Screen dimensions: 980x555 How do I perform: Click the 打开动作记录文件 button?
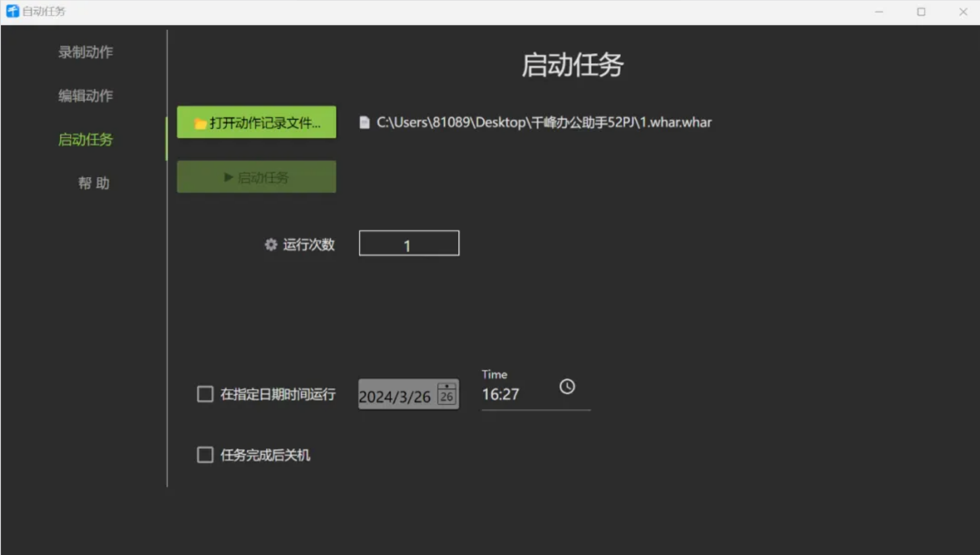tap(257, 122)
